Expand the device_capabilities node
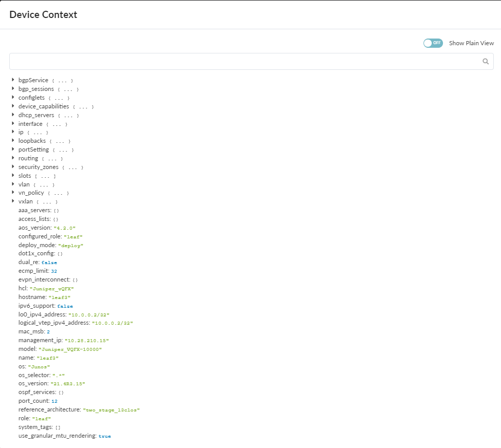Viewport: 501px width, 448px height. tap(13, 106)
